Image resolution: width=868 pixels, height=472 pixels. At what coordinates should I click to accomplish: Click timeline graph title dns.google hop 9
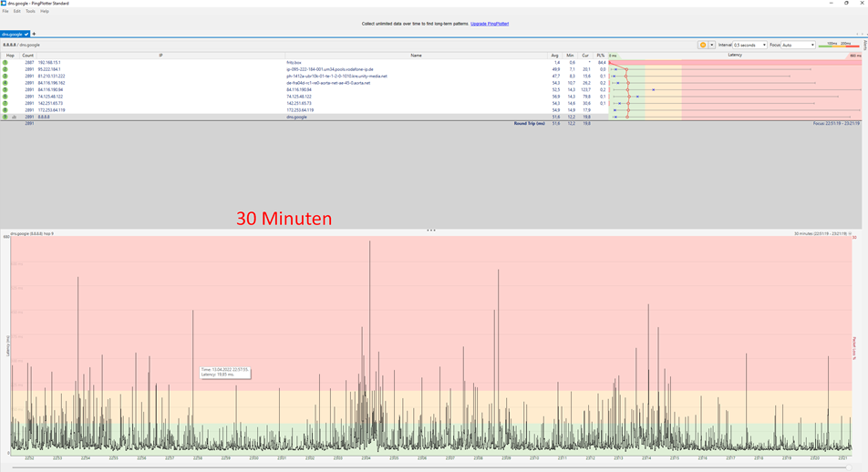[32, 233]
